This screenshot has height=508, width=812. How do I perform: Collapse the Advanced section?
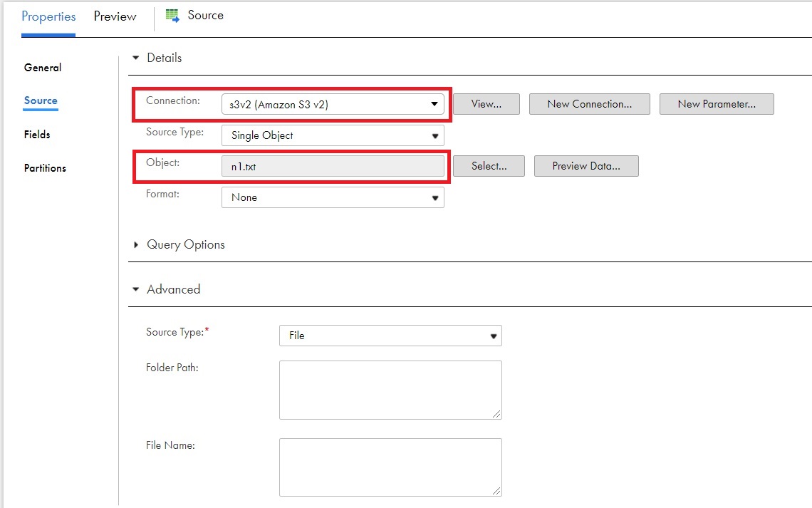pyautogui.click(x=135, y=289)
